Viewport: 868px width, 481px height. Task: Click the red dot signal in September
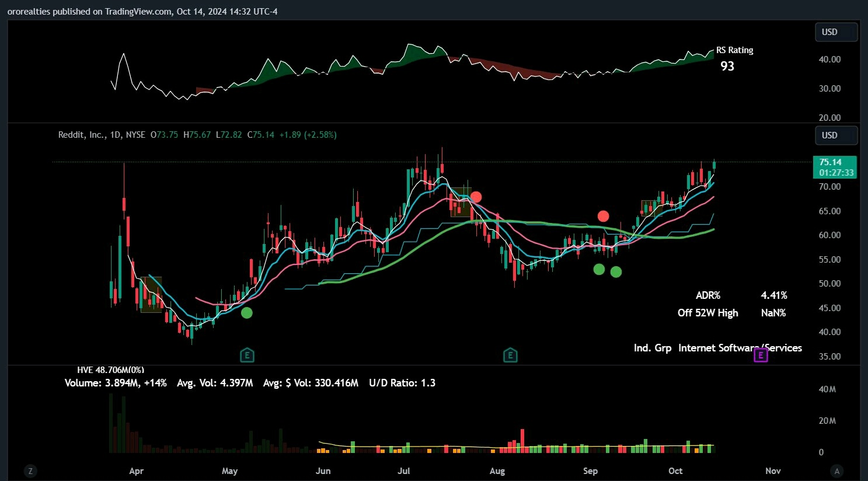click(603, 216)
